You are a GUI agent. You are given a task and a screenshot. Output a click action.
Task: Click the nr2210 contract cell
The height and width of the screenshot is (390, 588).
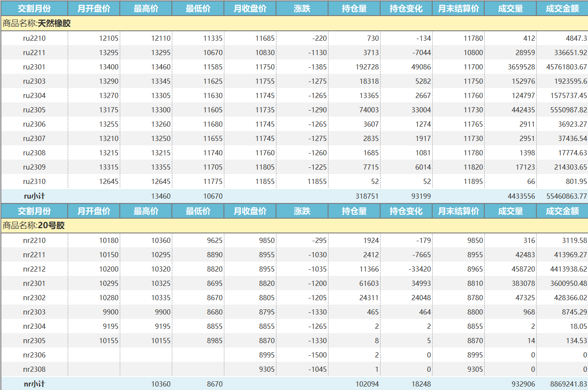coord(34,240)
